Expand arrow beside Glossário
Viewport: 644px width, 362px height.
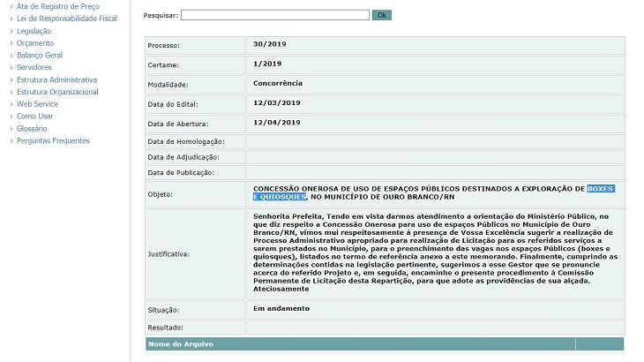tap(11, 129)
